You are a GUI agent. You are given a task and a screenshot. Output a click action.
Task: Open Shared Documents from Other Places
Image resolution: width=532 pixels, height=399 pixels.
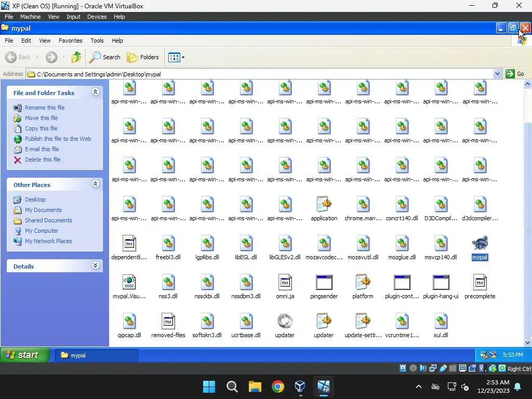(x=48, y=220)
